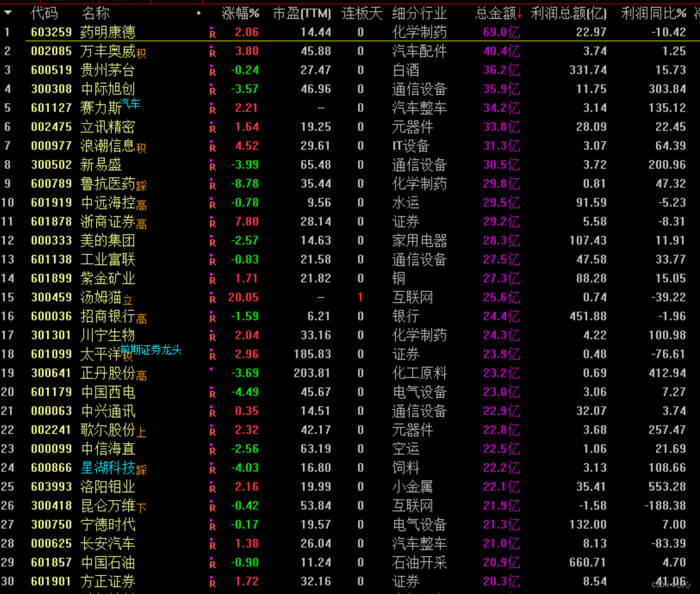Click the R marker in 药明康德 row

click(212, 33)
